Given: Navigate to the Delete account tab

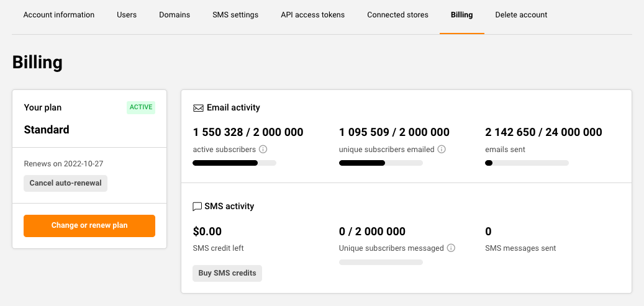Looking at the screenshot, I should click(x=521, y=15).
